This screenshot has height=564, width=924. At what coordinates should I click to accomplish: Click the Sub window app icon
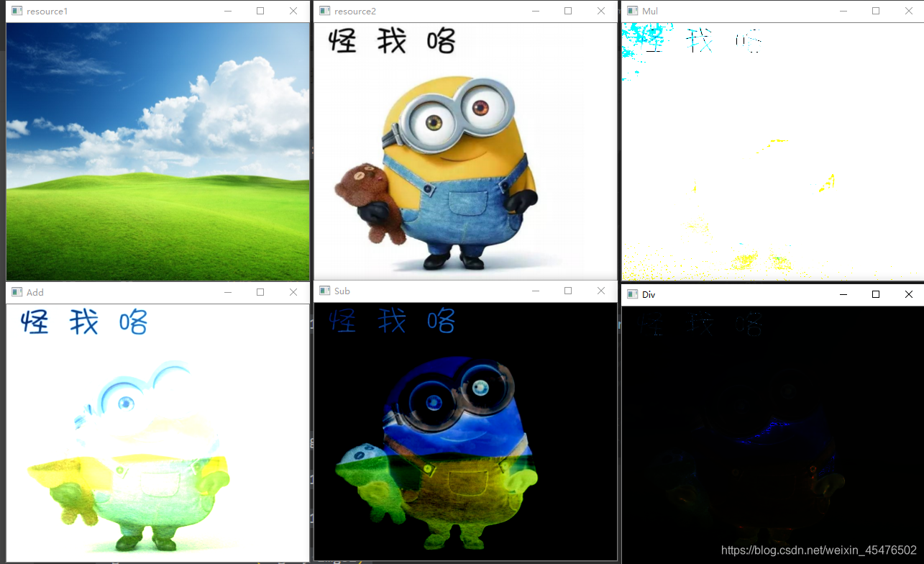click(325, 291)
